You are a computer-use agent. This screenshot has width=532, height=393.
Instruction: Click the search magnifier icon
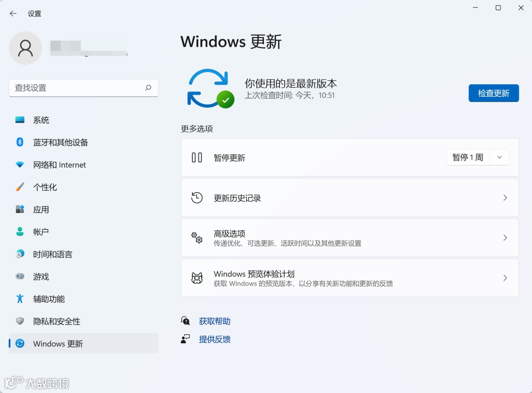pyautogui.click(x=148, y=88)
